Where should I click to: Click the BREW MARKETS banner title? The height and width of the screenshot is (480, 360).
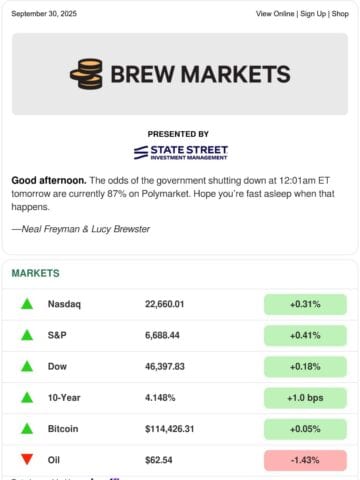(x=200, y=74)
